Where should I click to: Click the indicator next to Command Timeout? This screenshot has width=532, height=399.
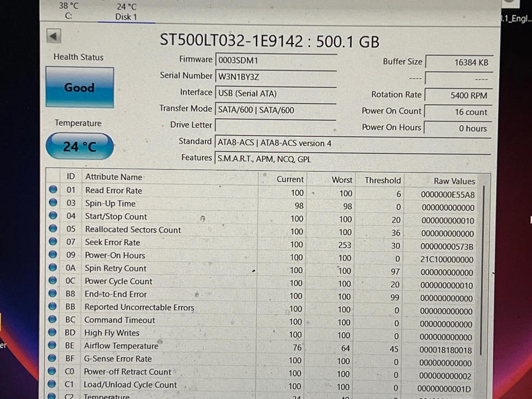[53, 320]
